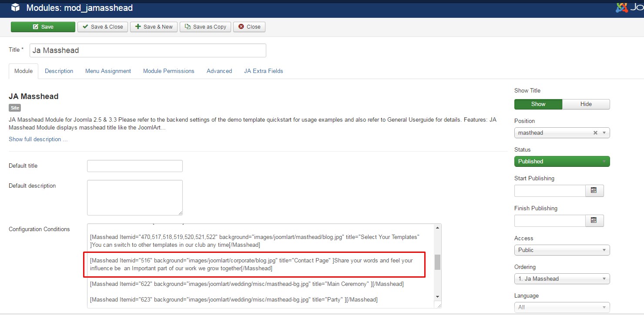Image resolution: width=644 pixels, height=315 pixels.
Task: Click the "JA Masshead" heading
Action: (34, 96)
